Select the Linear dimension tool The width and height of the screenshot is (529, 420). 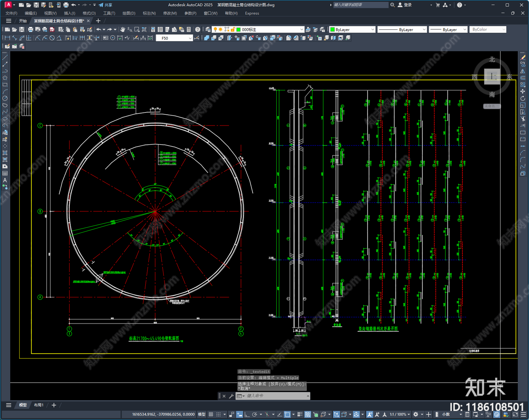click(x=7, y=38)
